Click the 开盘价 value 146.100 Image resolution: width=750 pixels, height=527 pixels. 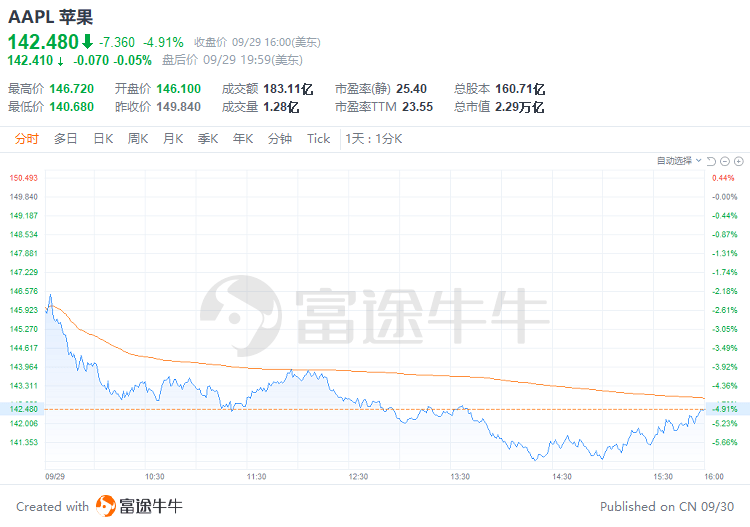click(x=179, y=89)
